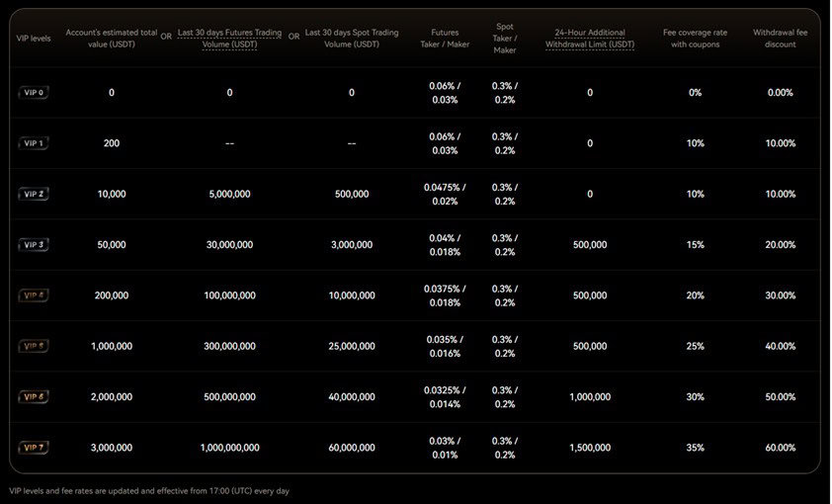Click the VIP 6 badge icon

33,396
